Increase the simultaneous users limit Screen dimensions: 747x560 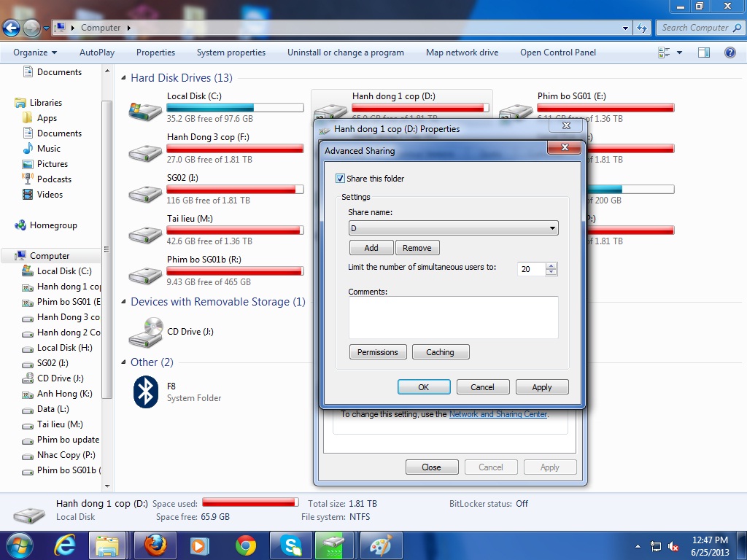pyautogui.click(x=551, y=265)
